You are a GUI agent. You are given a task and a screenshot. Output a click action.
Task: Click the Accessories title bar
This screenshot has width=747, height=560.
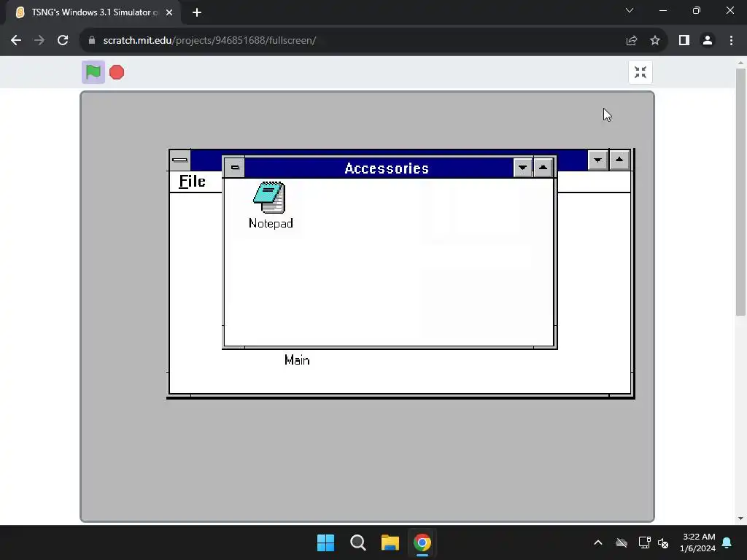[x=379, y=168]
